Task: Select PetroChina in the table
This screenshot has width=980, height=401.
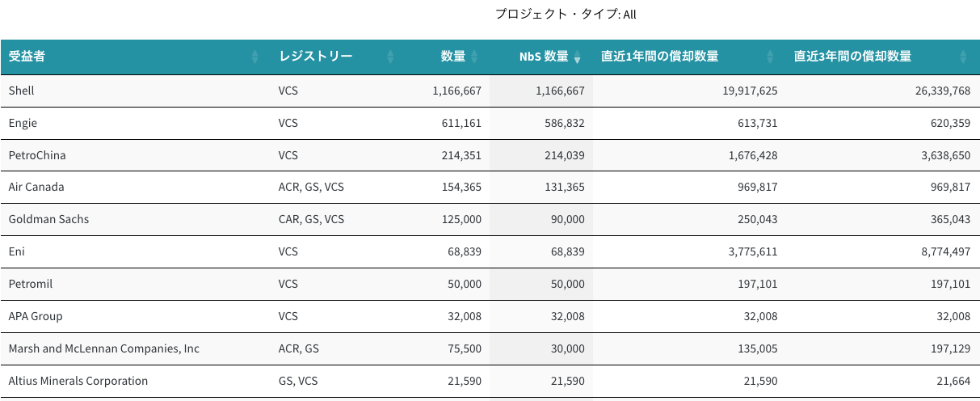Action: coord(37,155)
